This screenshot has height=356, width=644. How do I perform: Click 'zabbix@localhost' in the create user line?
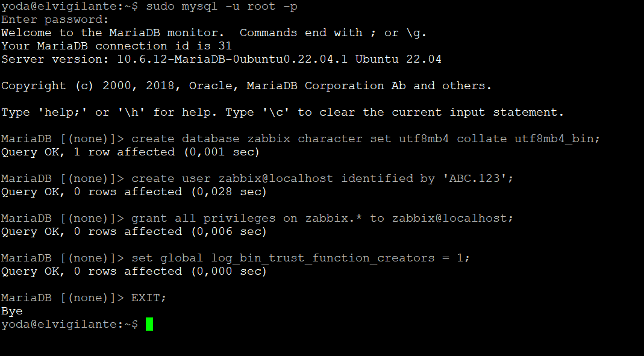click(275, 178)
